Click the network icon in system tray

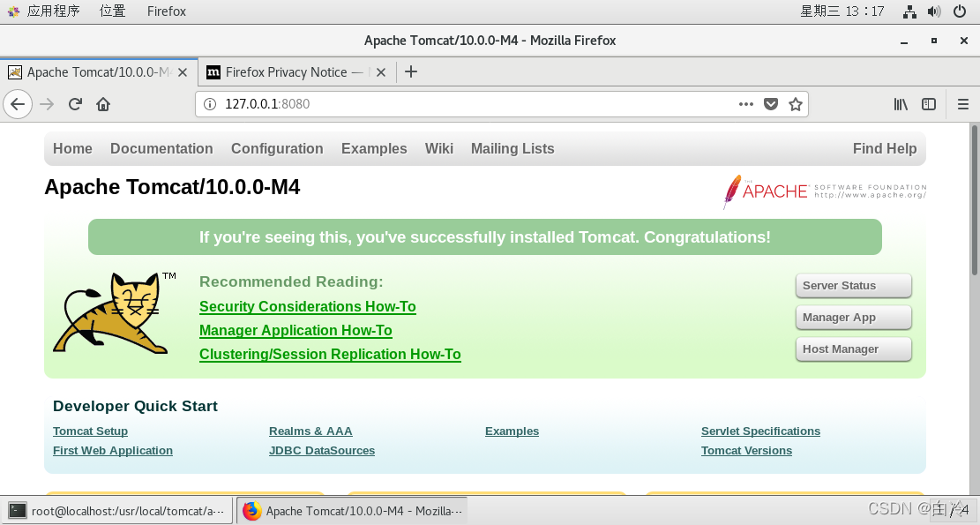[910, 11]
